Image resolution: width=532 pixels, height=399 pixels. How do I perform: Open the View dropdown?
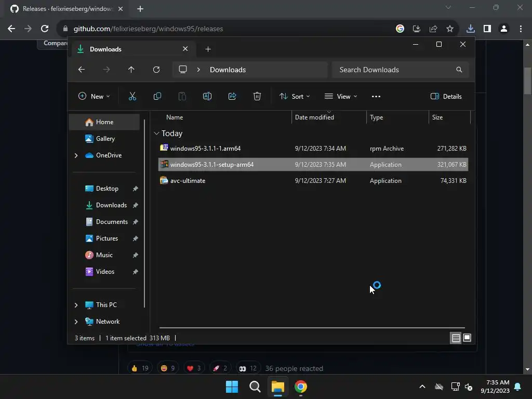pyautogui.click(x=341, y=96)
